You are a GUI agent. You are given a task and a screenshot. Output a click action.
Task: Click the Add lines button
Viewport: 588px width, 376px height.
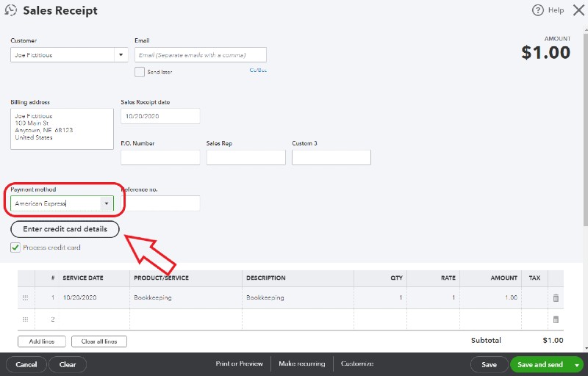click(42, 341)
